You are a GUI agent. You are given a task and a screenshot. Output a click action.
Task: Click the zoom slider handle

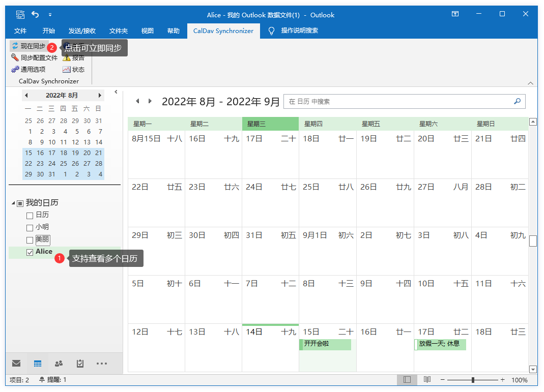tap(473, 380)
